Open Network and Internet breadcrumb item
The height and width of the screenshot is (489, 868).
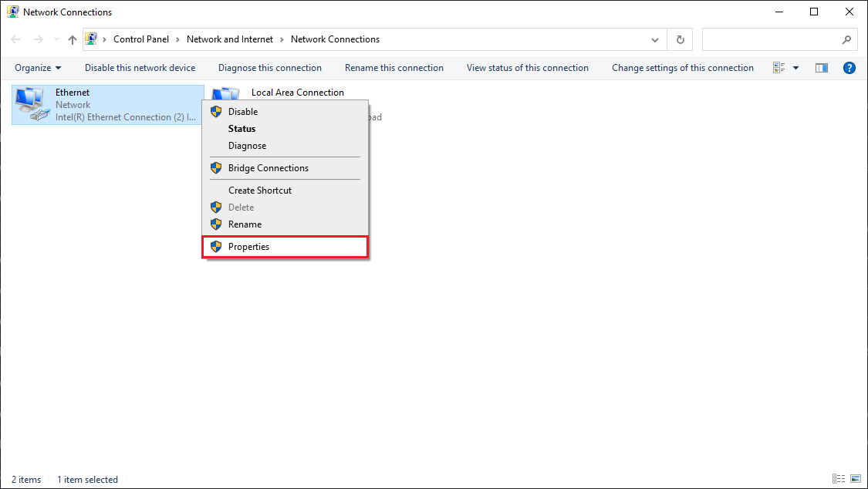(x=230, y=39)
